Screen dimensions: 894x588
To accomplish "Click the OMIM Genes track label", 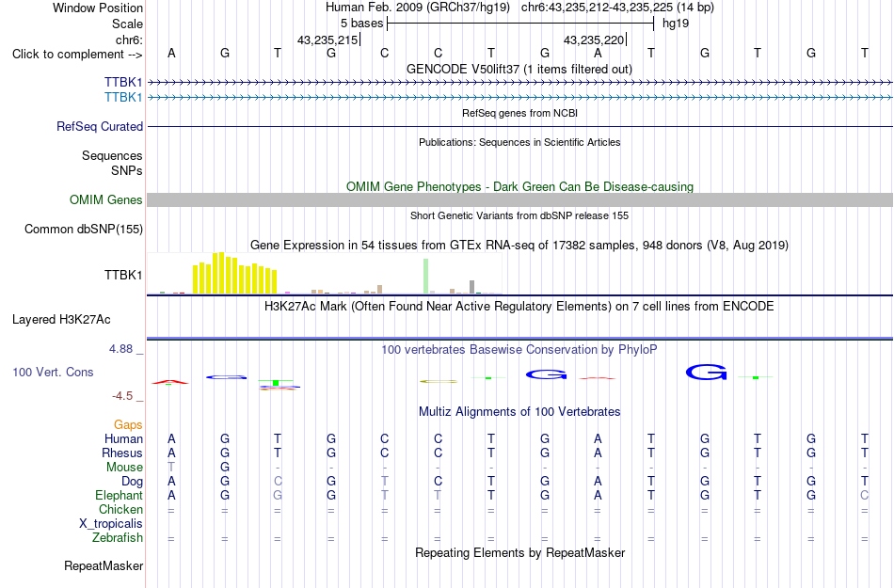I will click(x=105, y=200).
